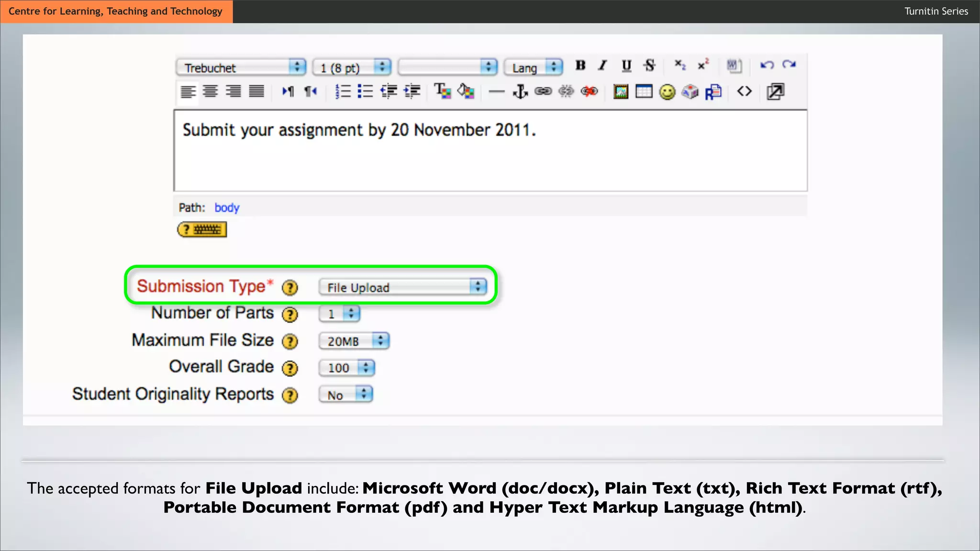Enlarge the editor to fullscreen
Viewport: 980px width, 551px height.
[775, 91]
